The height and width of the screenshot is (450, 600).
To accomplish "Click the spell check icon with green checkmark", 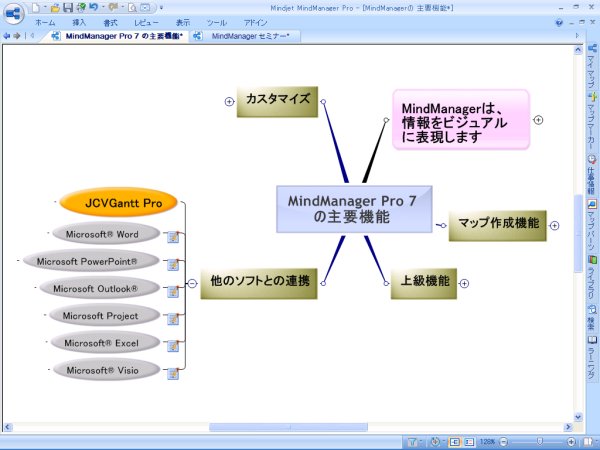I will (x=81, y=7).
